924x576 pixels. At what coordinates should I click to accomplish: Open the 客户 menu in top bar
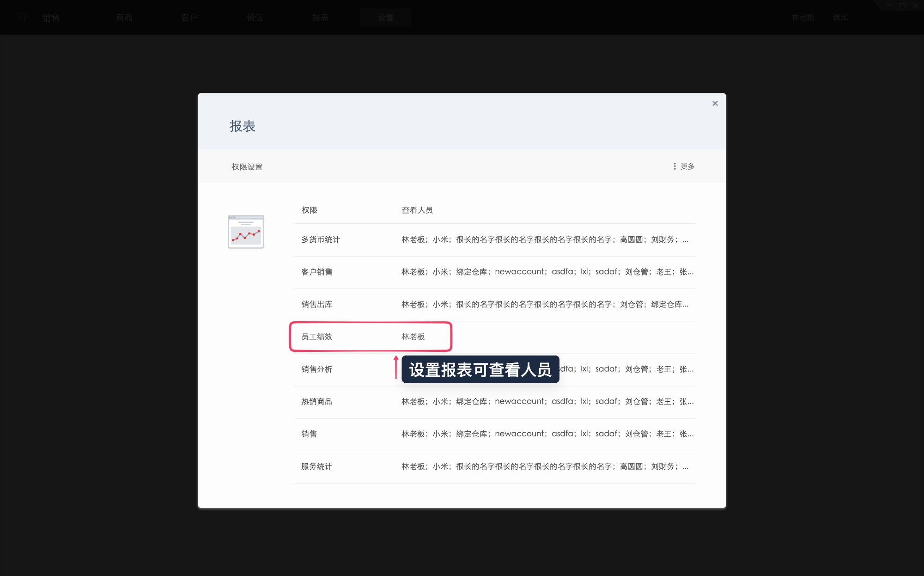(x=189, y=18)
